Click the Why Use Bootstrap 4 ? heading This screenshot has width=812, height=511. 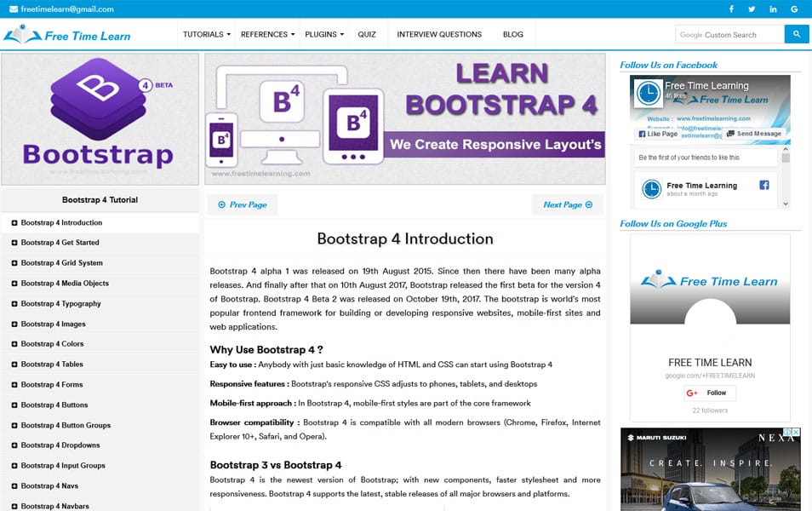pyautogui.click(x=266, y=350)
